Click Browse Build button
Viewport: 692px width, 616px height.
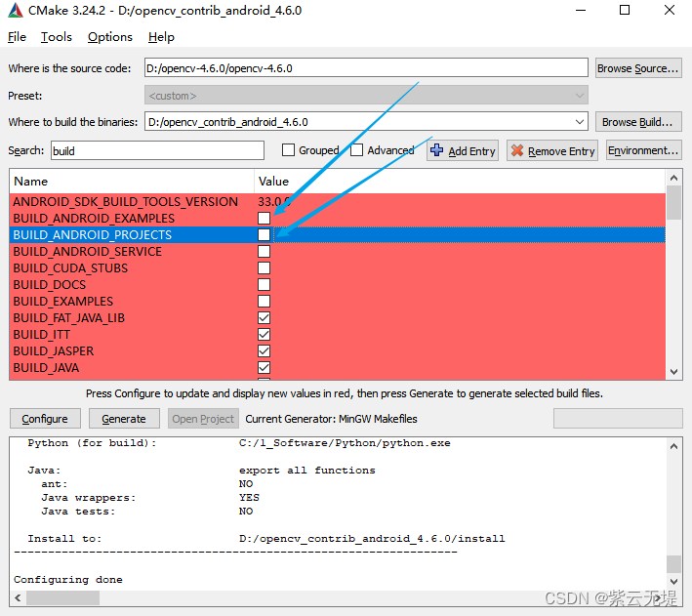[637, 122]
